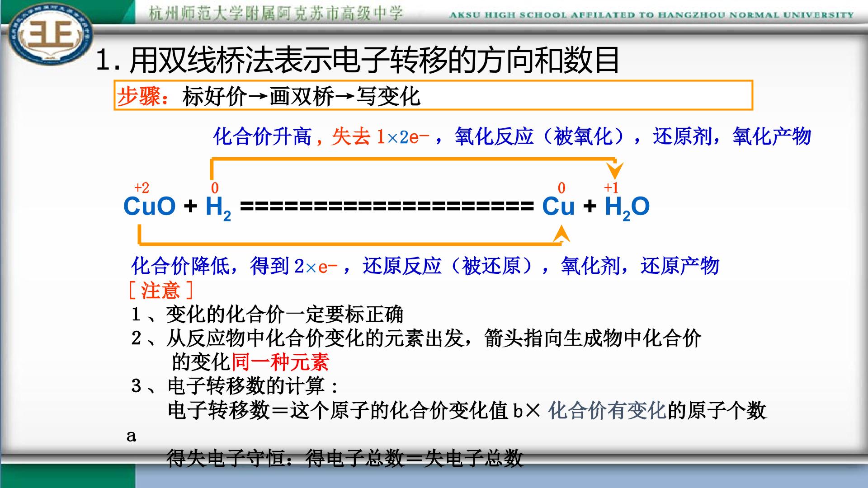
Task: Click the slide title about 双线桥法
Action: pos(357,60)
